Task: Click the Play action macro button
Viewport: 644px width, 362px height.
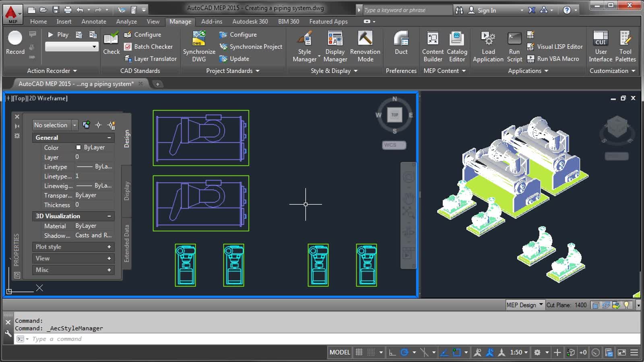Action: [x=58, y=35]
